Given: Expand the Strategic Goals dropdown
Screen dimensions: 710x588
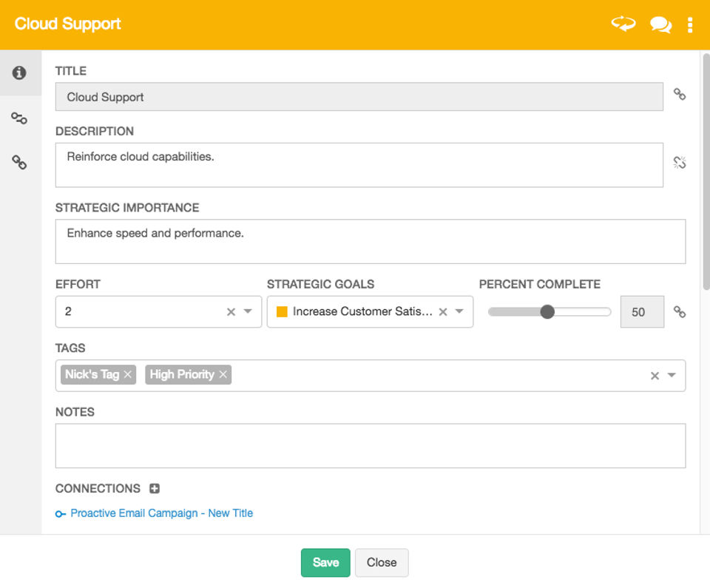Looking at the screenshot, I should (x=460, y=312).
